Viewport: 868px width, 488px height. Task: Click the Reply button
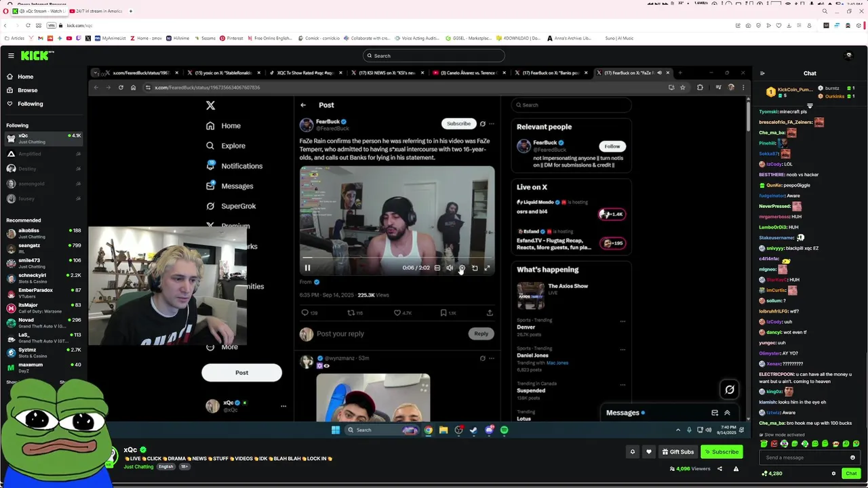[481, 333]
